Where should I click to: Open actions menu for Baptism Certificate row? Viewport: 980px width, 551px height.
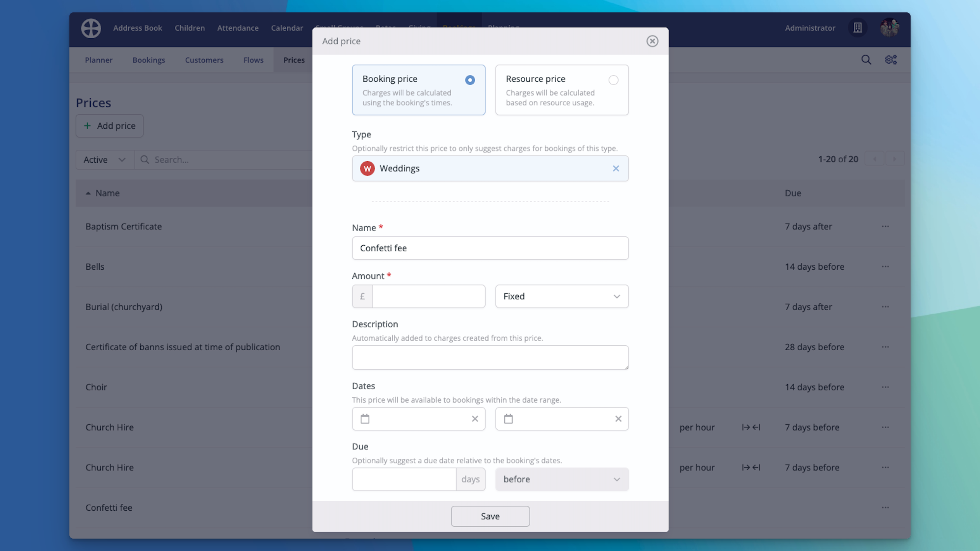point(885,226)
